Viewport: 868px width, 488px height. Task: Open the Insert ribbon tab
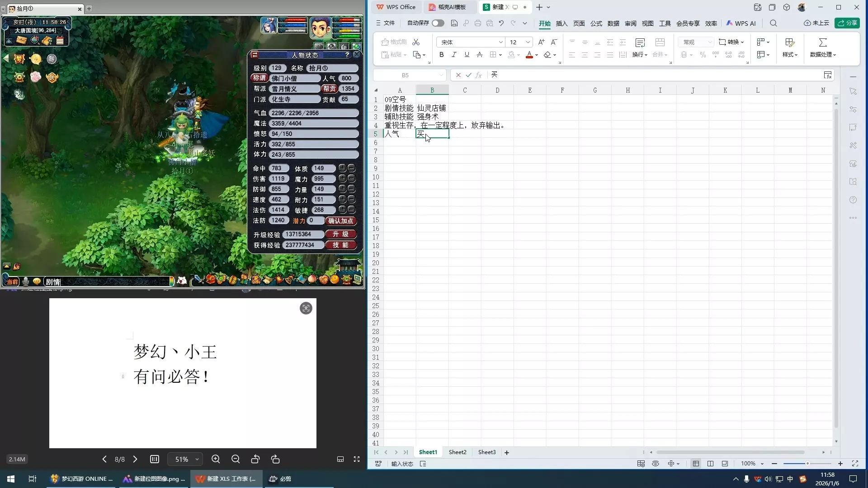(x=561, y=23)
